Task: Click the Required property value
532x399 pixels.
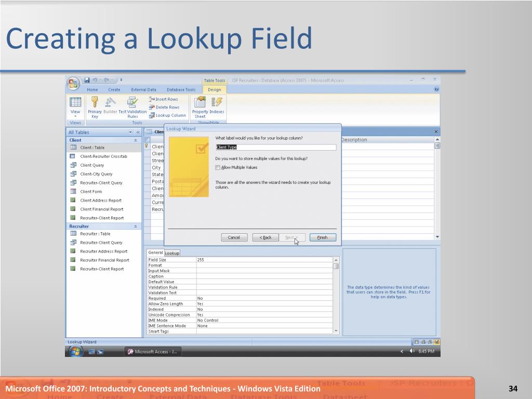Action: coord(264,299)
